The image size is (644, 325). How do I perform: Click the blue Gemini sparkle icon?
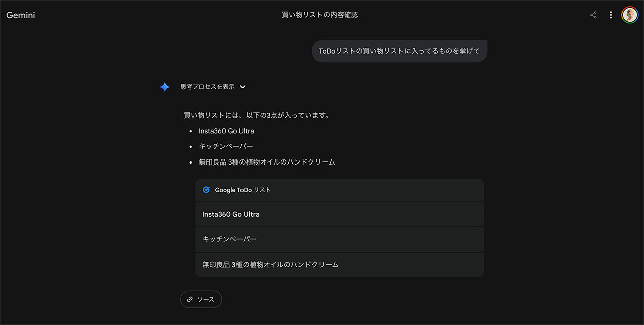tap(165, 87)
